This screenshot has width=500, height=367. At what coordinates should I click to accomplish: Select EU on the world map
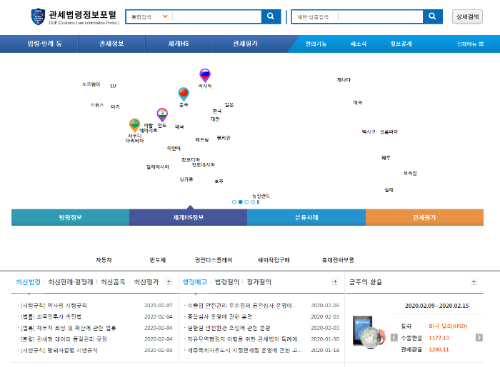(x=113, y=86)
